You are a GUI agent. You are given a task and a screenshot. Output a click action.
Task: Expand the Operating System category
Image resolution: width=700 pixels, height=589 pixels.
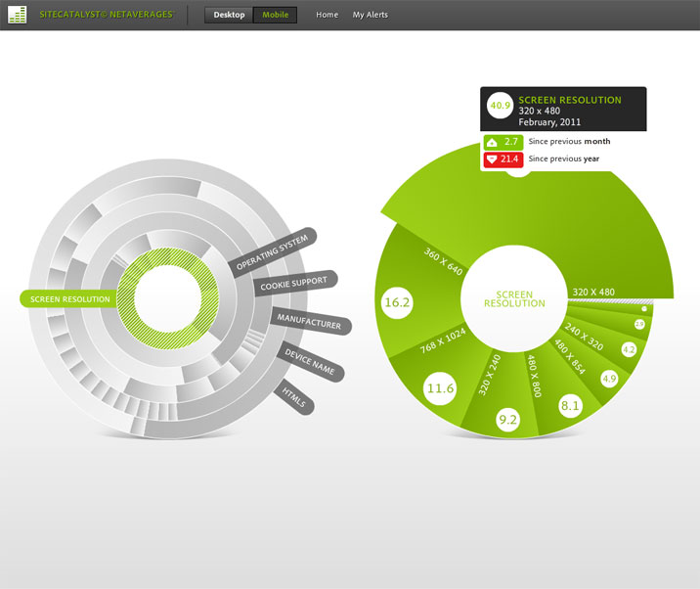(272, 252)
